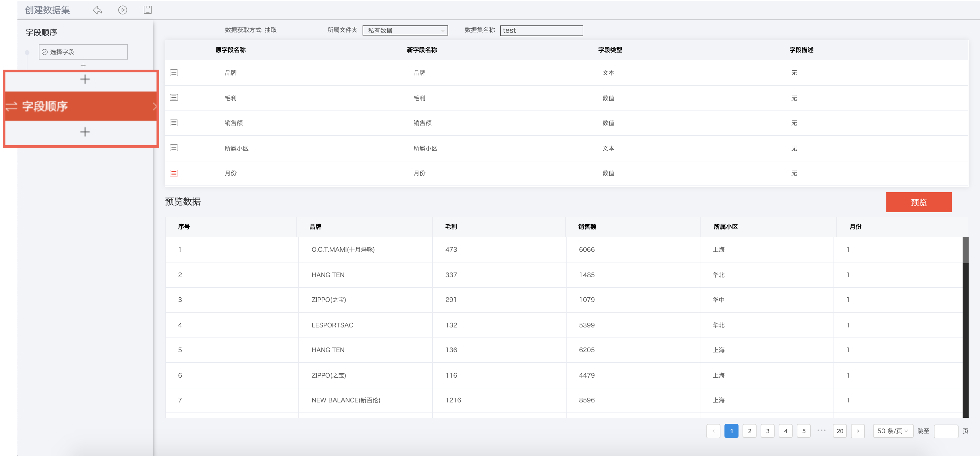Viewport: 980px width, 456px height.
Task: Click 新字段名称 cell 月份
Action: click(x=419, y=173)
